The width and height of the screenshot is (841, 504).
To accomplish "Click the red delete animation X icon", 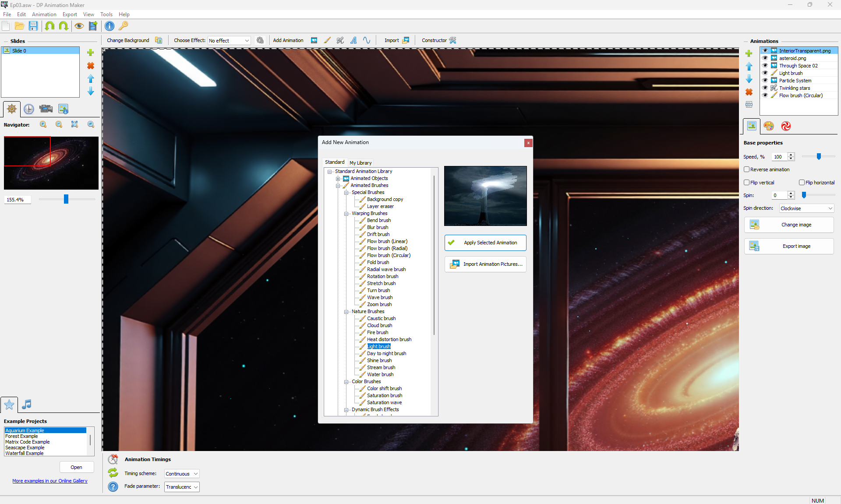I will pyautogui.click(x=749, y=92).
